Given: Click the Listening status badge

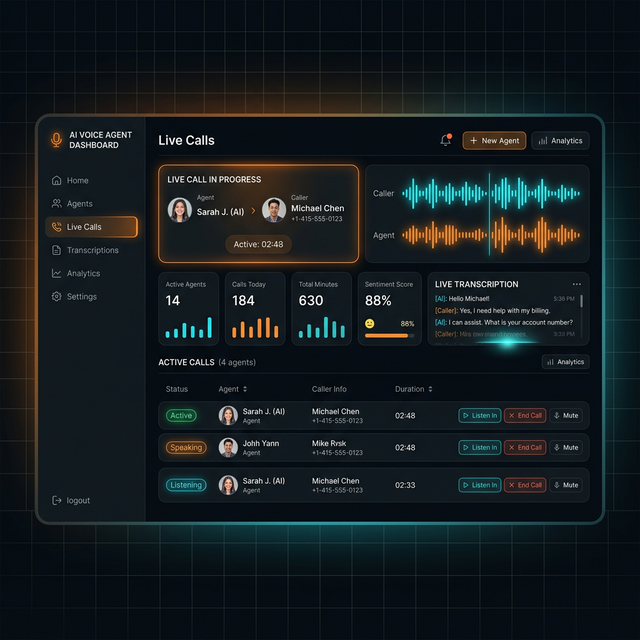Looking at the screenshot, I should 186,485.
